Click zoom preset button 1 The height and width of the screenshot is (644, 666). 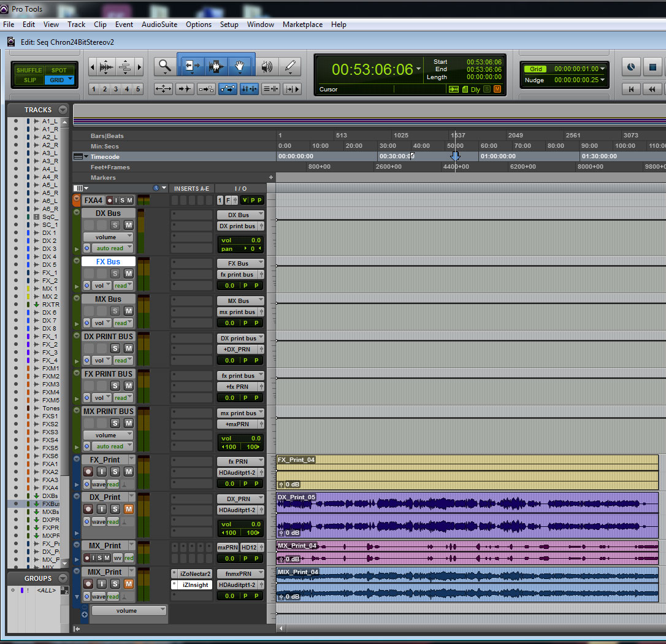[94, 89]
